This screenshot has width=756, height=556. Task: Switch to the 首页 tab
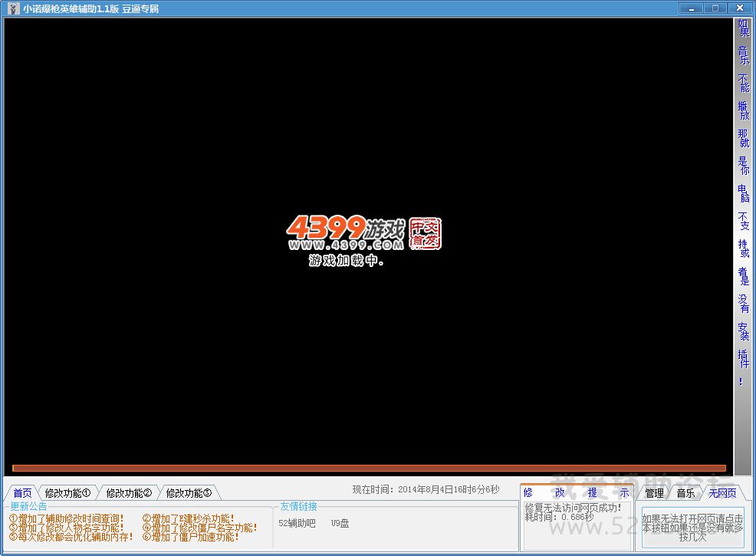click(x=22, y=493)
